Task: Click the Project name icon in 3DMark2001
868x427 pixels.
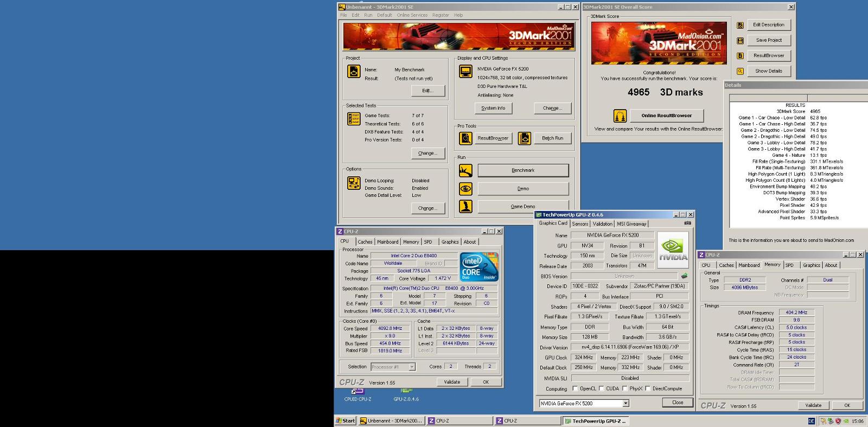Action: 354,71
